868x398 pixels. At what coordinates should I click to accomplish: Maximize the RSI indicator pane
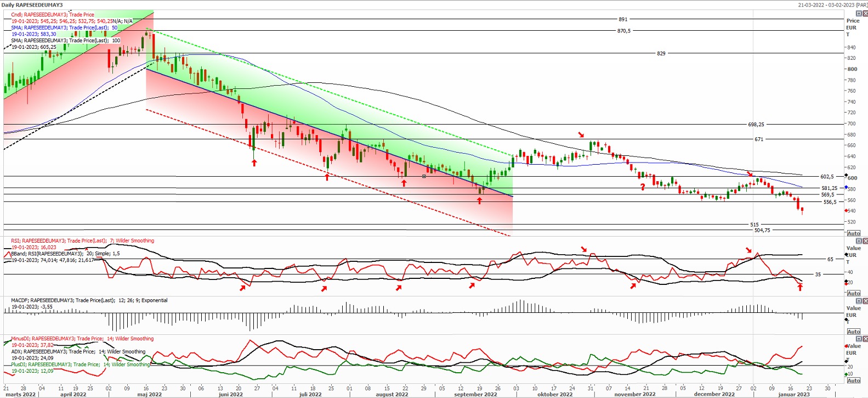[858, 241]
